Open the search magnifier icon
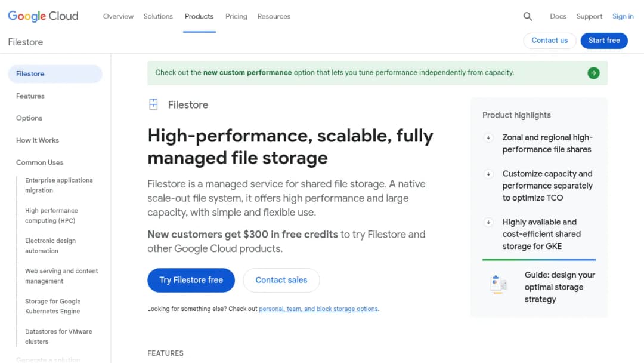Image resolution: width=644 pixels, height=363 pixels. pyautogui.click(x=527, y=17)
